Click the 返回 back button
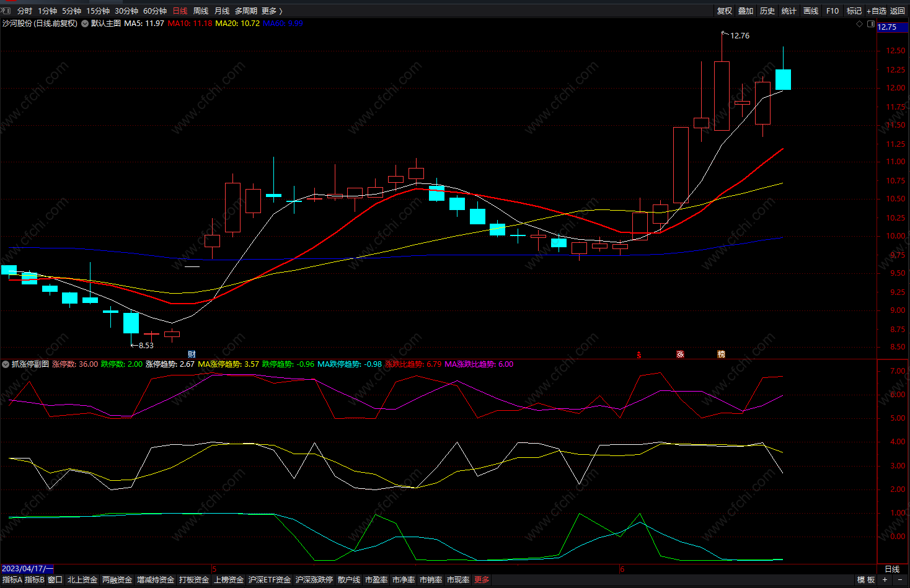Image resolution: width=910 pixels, height=588 pixels. tap(898, 11)
